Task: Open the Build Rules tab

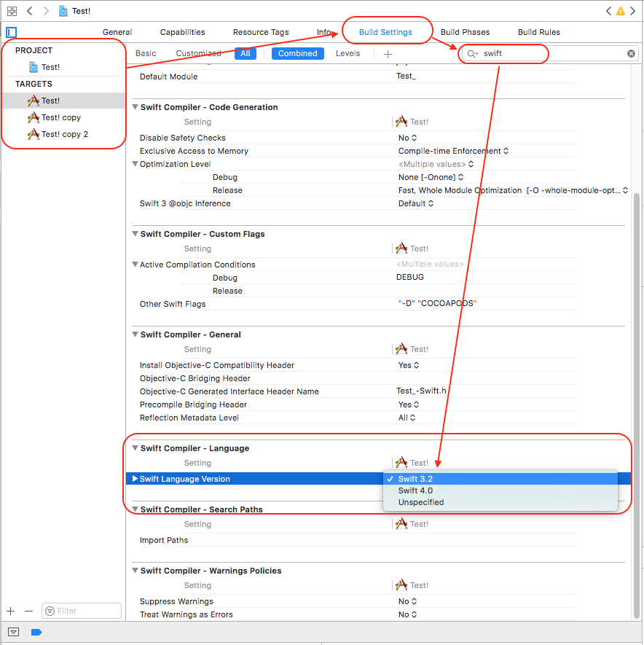Action: [x=538, y=32]
